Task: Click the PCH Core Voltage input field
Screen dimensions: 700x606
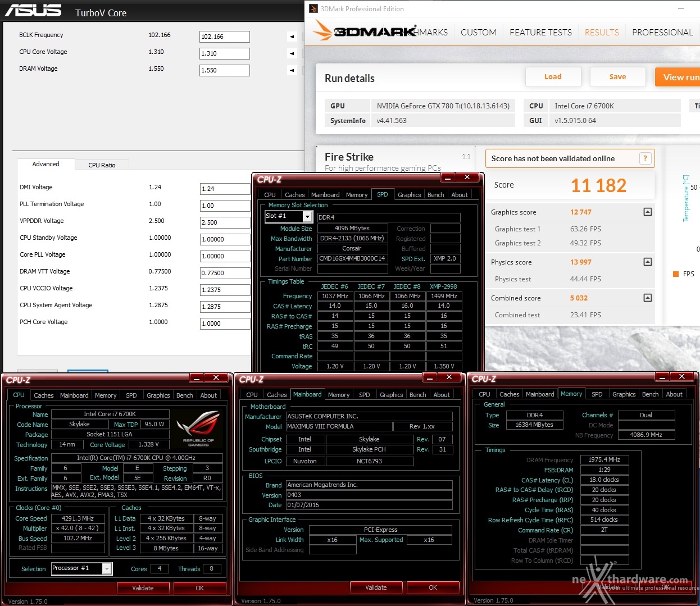Action: (x=225, y=323)
